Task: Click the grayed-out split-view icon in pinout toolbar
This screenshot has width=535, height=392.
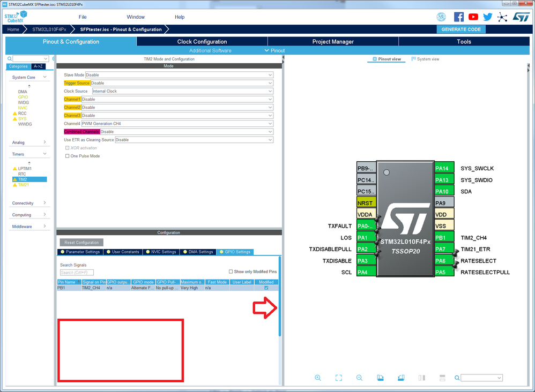Action: [x=422, y=378]
